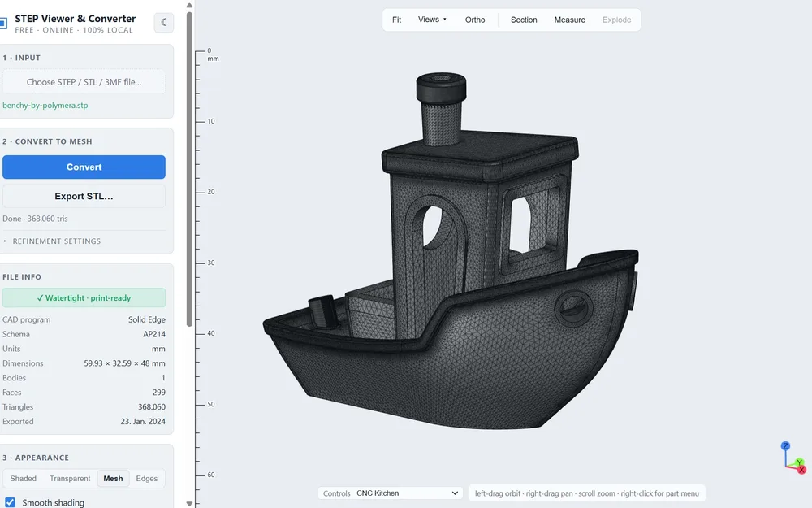Click the Watertight print-ready status badge
This screenshot has height=508, width=812.
click(x=84, y=297)
